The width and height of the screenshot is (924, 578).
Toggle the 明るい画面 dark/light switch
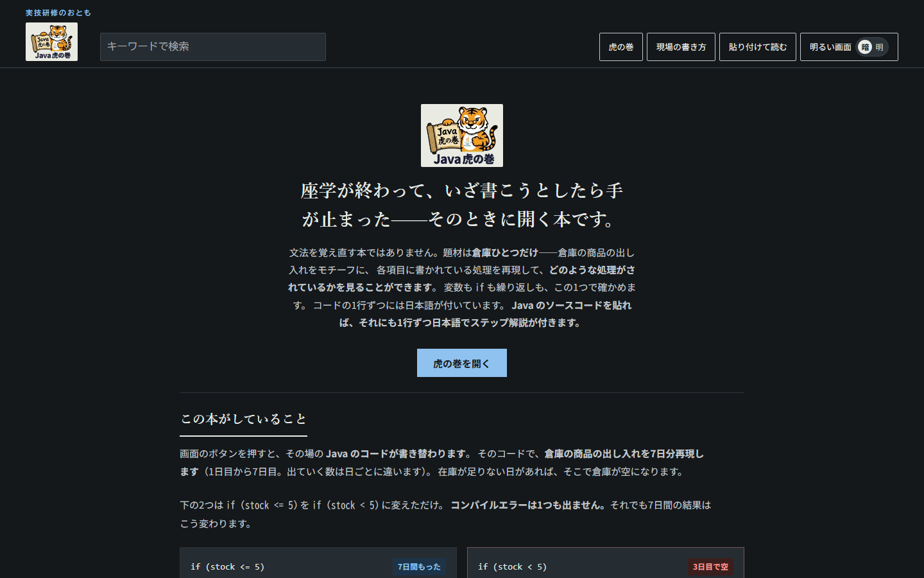coord(849,47)
